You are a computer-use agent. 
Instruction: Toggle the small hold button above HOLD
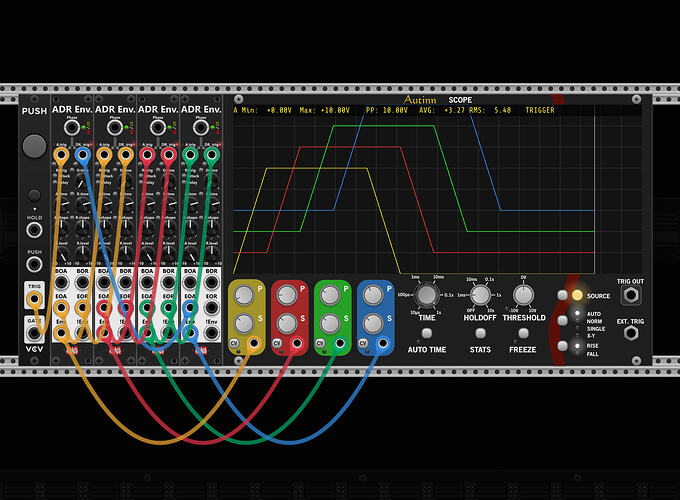tap(34, 196)
